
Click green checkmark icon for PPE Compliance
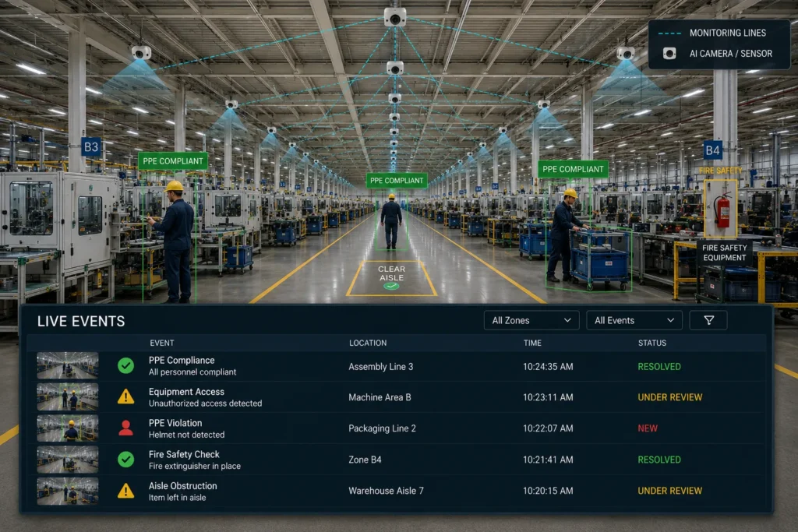[x=125, y=365]
